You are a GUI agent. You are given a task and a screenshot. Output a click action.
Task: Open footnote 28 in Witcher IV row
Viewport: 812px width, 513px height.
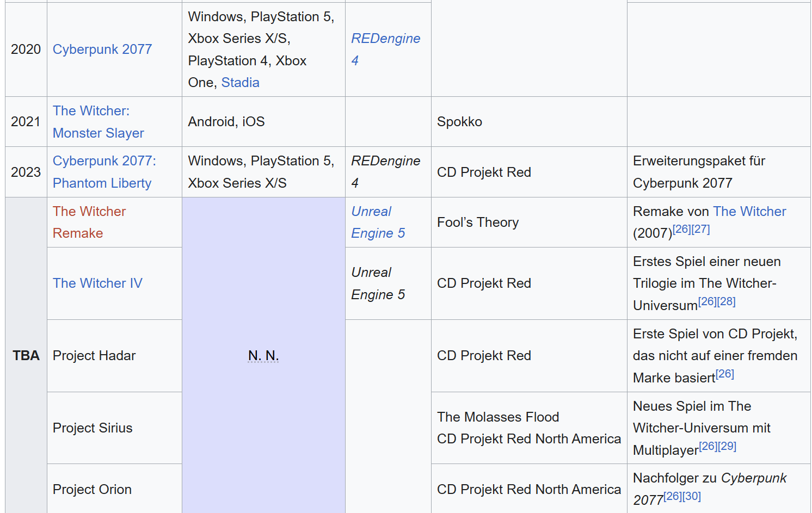pos(727,301)
